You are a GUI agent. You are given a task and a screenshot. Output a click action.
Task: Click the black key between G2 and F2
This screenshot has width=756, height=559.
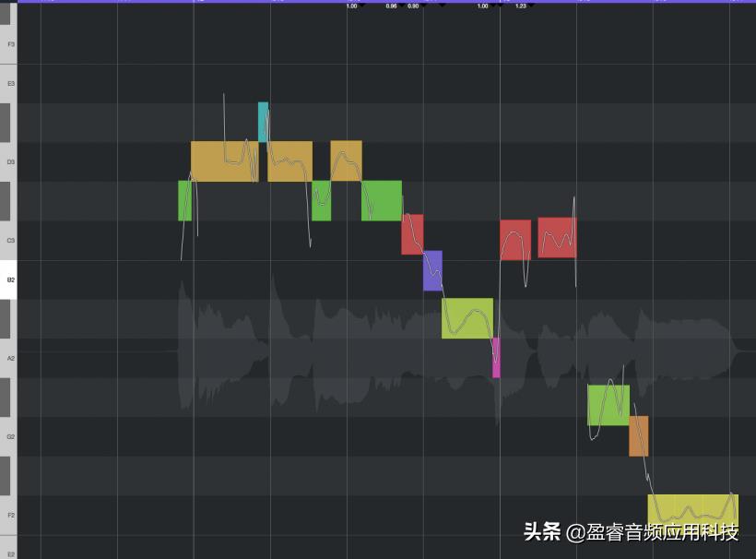pos(5,476)
